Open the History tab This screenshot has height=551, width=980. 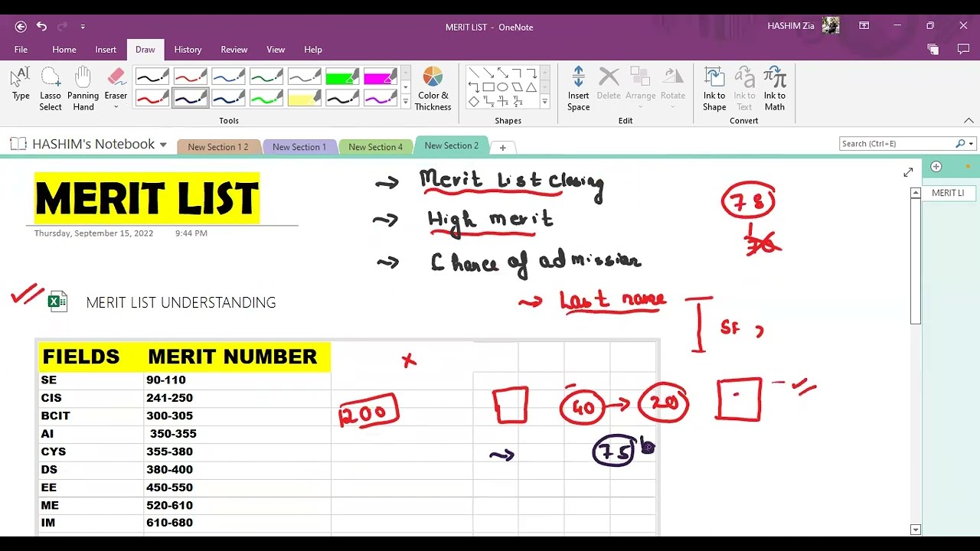click(188, 50)
